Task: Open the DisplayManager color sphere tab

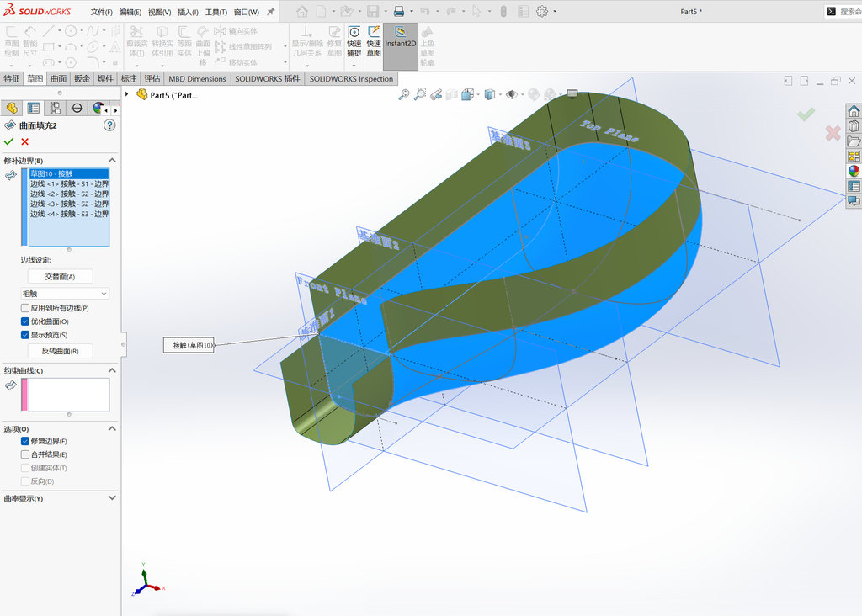Action: (98, 109)
